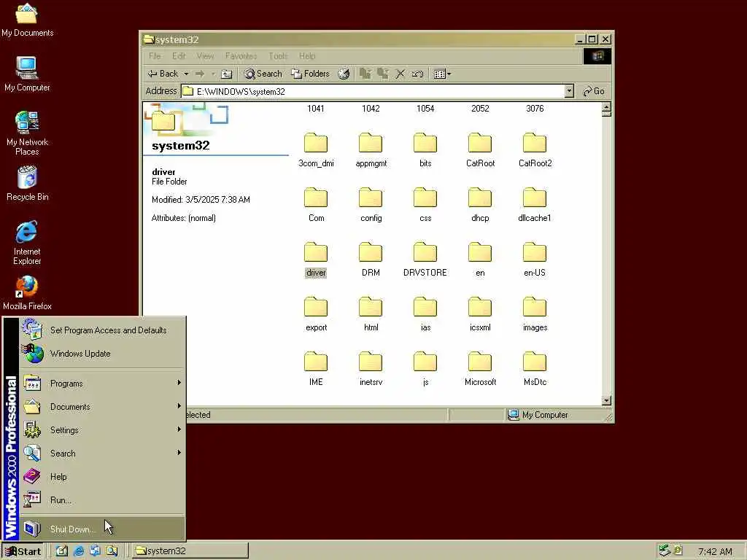Select the IME folder
The width and height of the screenshot is (747, 560).
click(x=316, y=369)
